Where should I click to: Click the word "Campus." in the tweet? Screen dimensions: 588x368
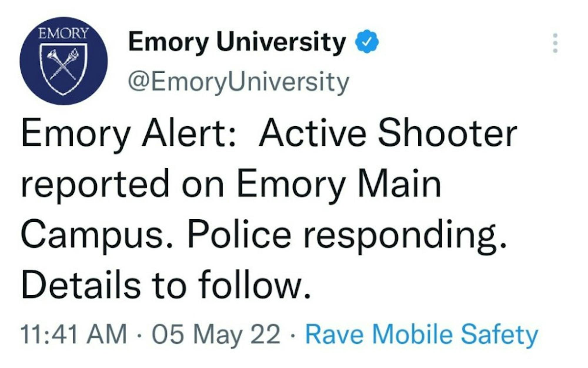(96, 234)
